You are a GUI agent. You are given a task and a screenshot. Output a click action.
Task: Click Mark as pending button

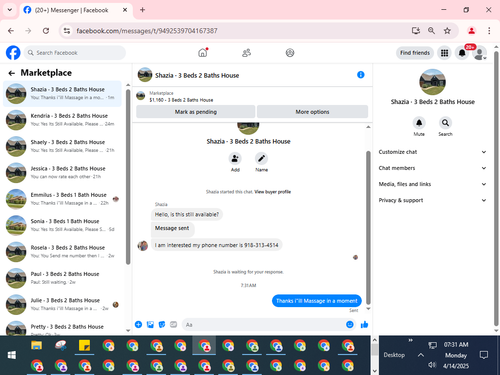(x=196, y=112)
